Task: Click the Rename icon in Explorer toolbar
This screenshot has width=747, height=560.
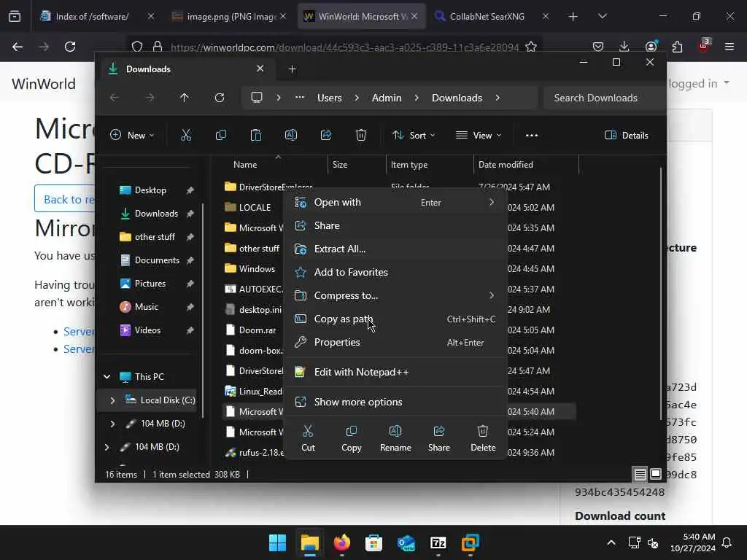Action: (290, 135)
